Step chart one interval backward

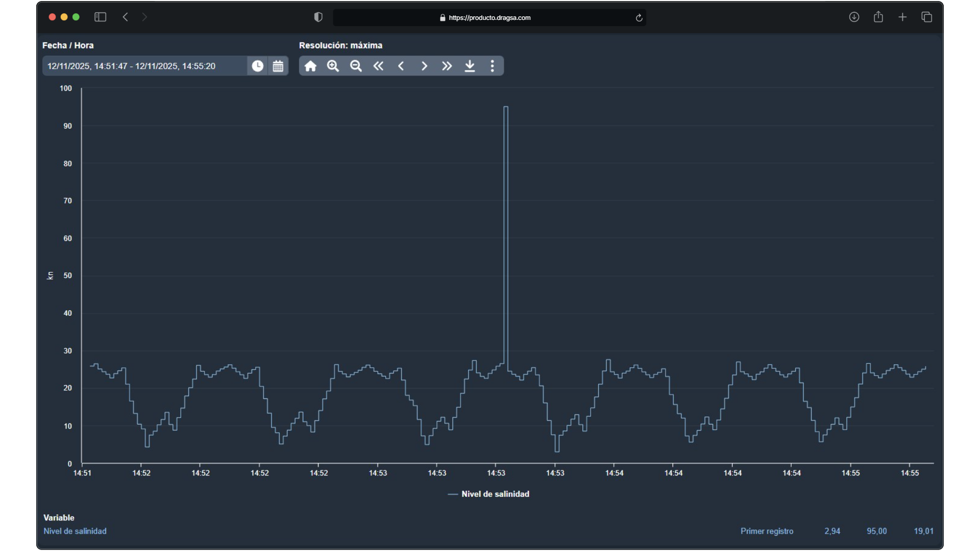pyautogui.click(x=401, y=66)
